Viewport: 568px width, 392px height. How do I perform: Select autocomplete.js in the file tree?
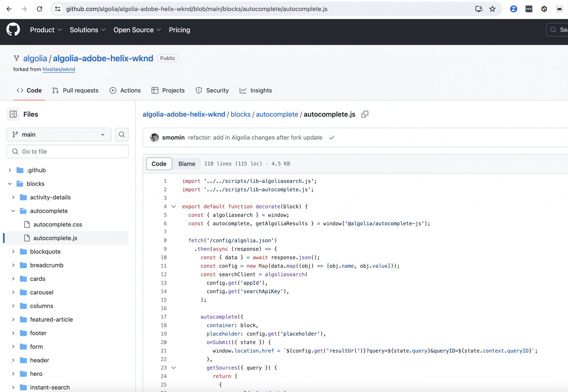[67, 238]
